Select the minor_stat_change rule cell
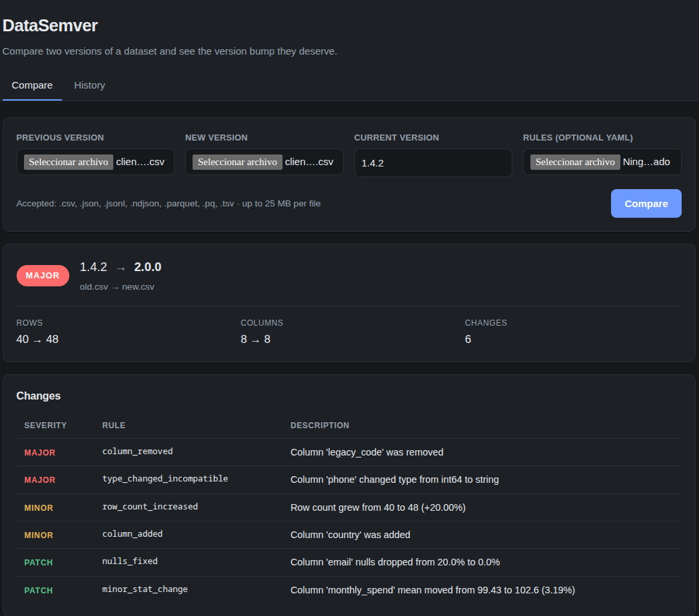This screenshot has height=616, width=699. click(x=145, y=589)
